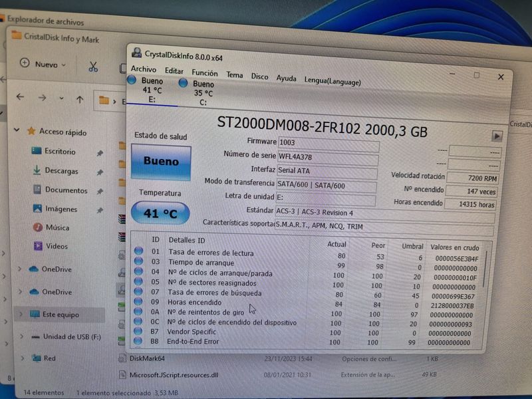Open the Tema menu
This screenshot has width=532, height=399.
(235, 74)
